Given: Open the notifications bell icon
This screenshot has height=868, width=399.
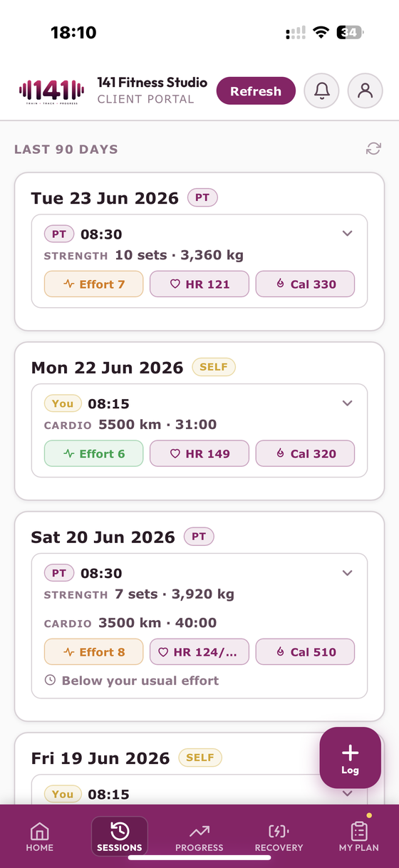Looking at the screenshot, I should [322, 91].
